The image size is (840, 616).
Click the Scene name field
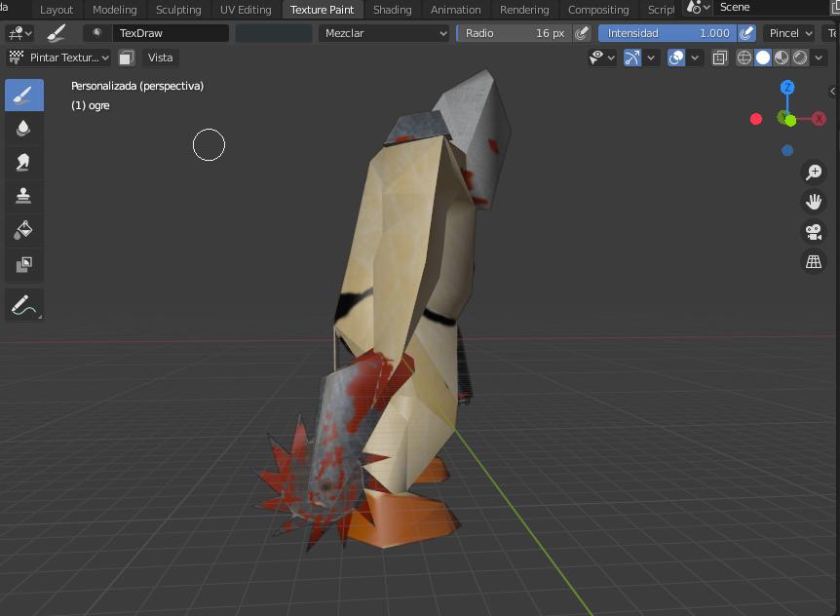pyautogui.click(x=772, y=8)
